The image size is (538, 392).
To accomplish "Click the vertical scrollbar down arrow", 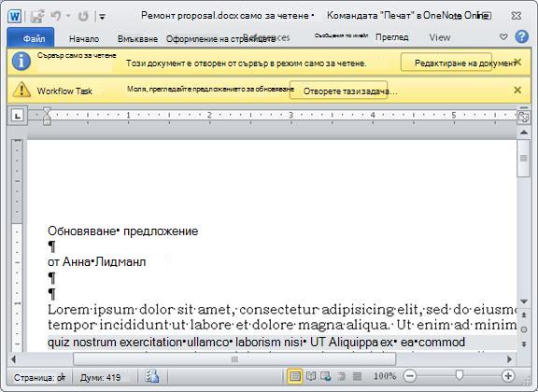I will point(524,301).
